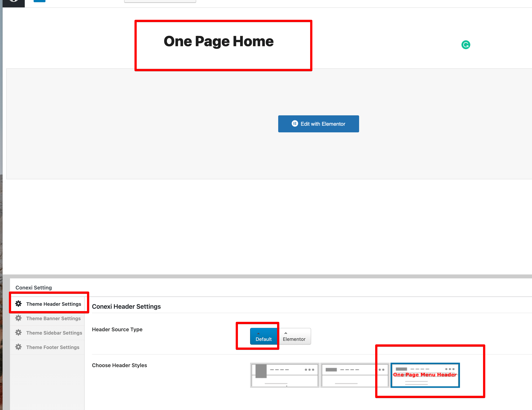Click the Elementor logo inside the blue button
The width and height of the screenshot is (532, 410).
295,124
